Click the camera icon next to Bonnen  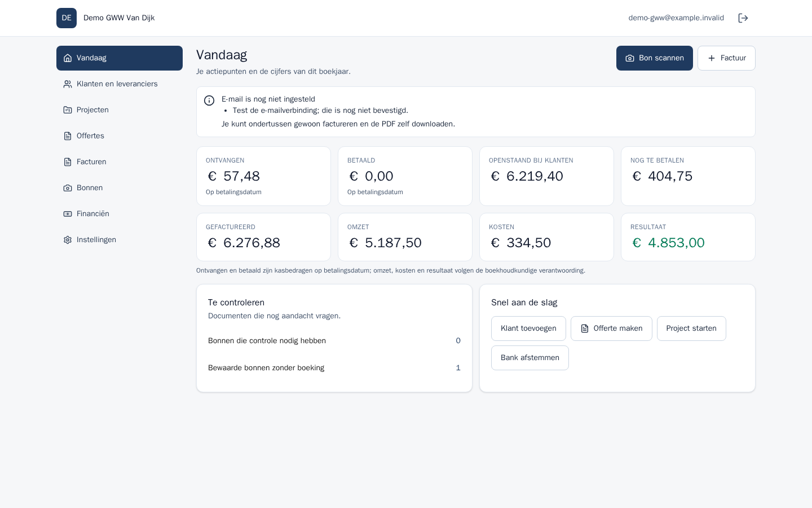[68, 188]
